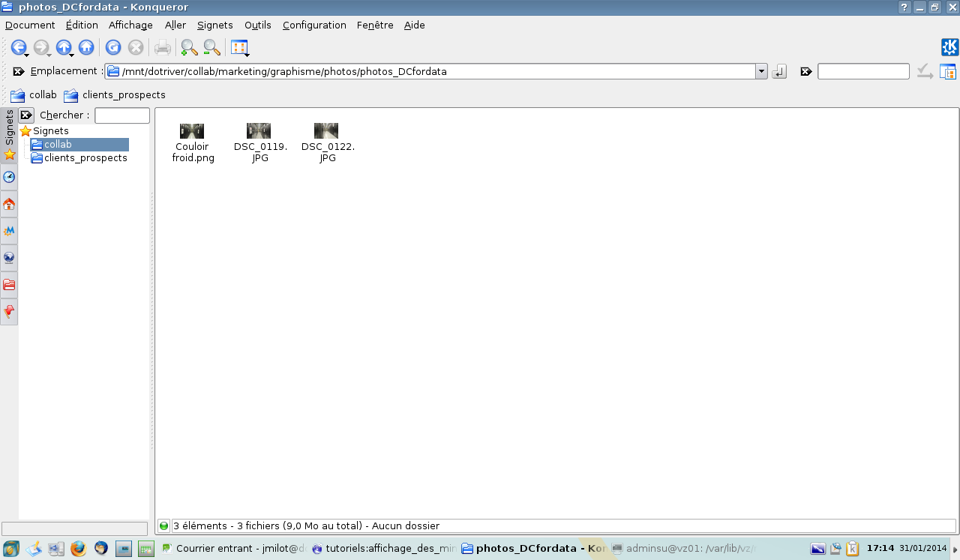The width and height of the screenshot is (960, 560).
Task: Open clients_prospects bookmark in the toolbar
Action: point(115,95)
